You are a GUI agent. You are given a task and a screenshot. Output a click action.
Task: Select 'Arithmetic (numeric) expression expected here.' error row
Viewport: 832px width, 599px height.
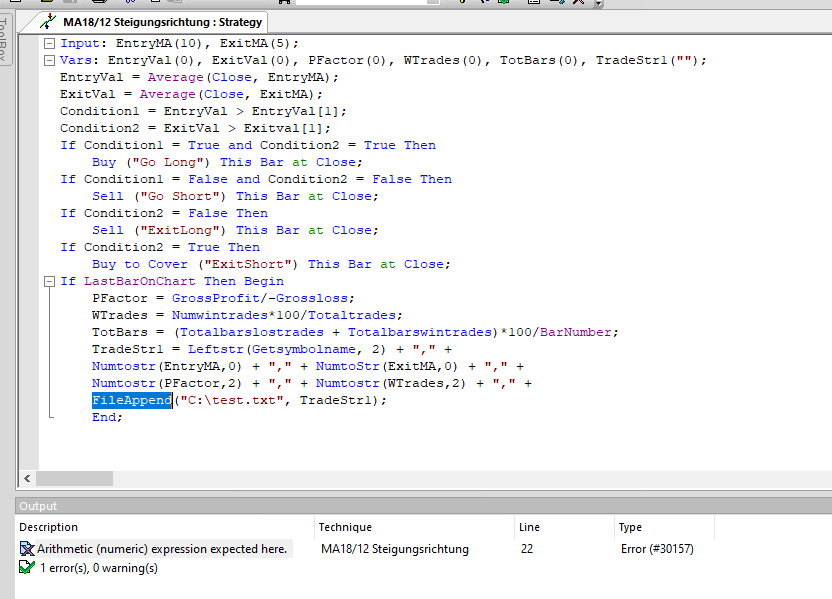click(162, 549)
